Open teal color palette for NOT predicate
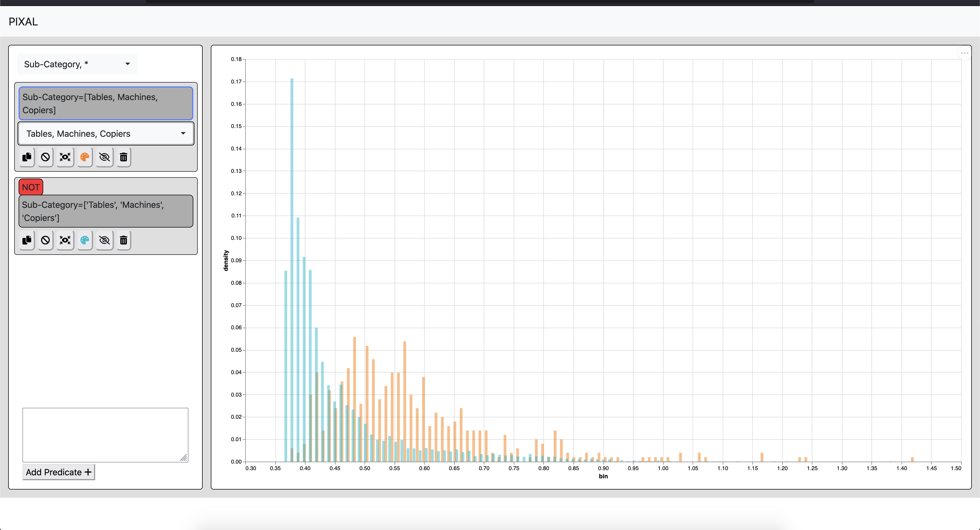Screen dimensions: 980x530 (85, 240)
